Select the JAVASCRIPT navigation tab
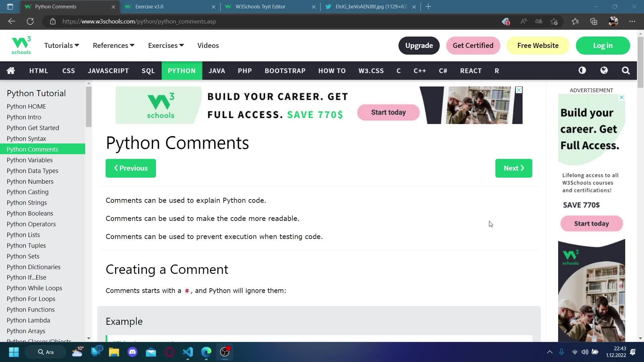The width and height of the screenshot is (644, 362). point(108,71)
